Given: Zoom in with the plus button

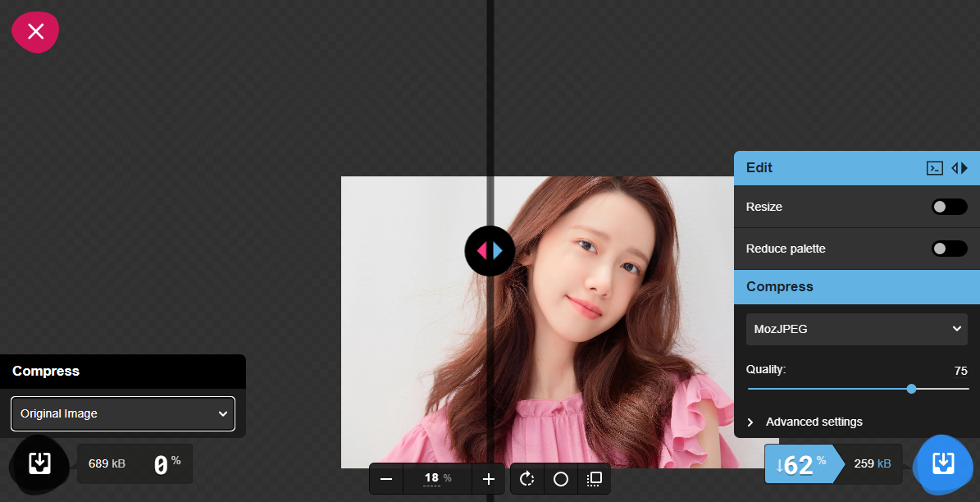Looking at the screenshot, I should coord(489,479).
